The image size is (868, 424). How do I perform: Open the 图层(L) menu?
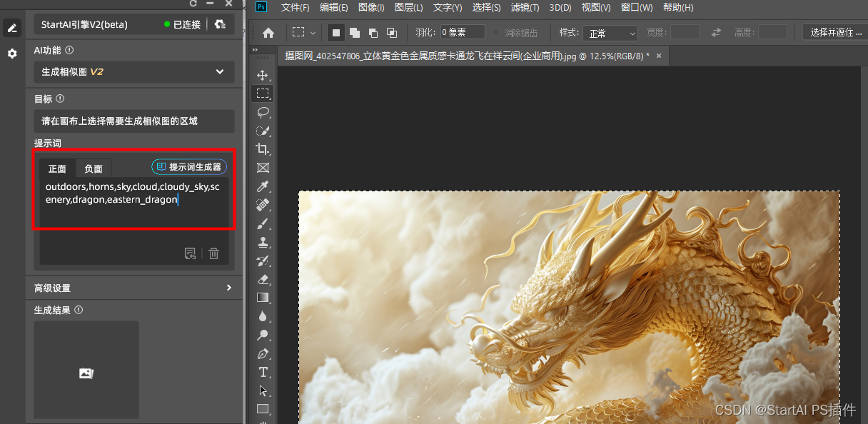[408, 8]
